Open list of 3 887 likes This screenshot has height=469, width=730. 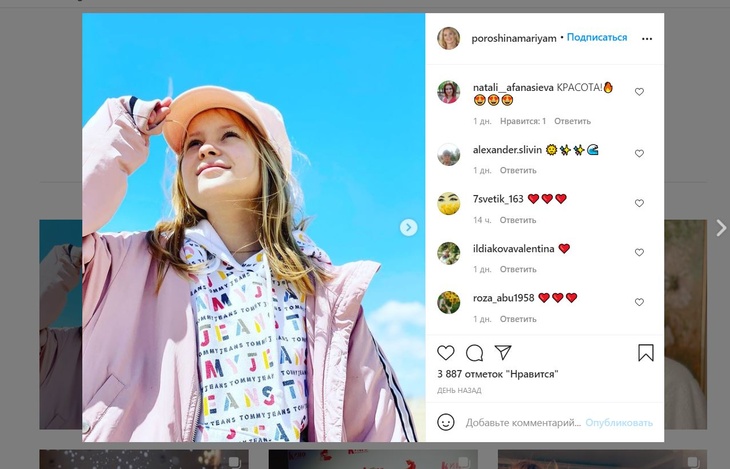(498, 374)
